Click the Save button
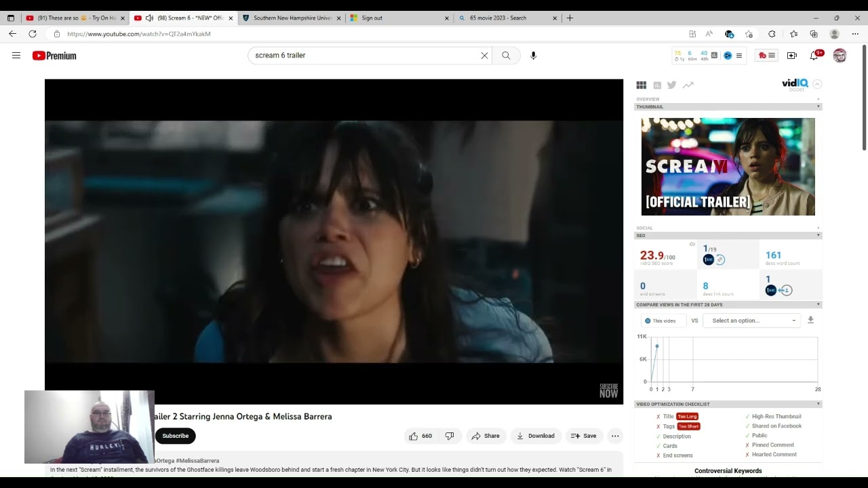This screenshot has width=868, height=488. [583, 436]
